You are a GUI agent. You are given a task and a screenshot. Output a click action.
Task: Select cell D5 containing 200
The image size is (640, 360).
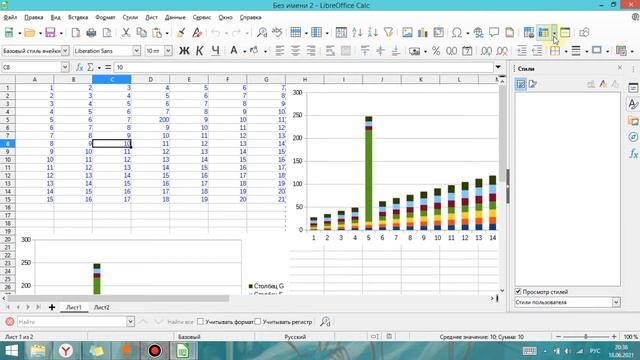tap(151, 120)
